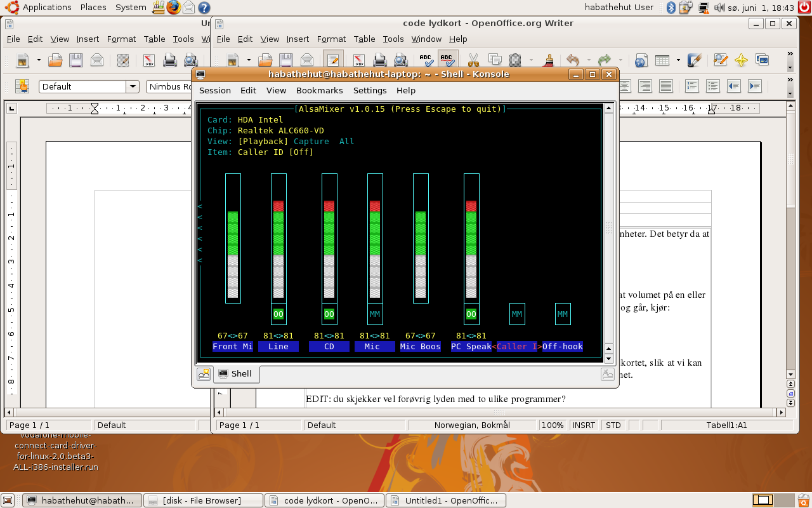Screen dimensions: 812x508
Task: Expand the Paste options dropdown arrow
Action: point(530,60)
